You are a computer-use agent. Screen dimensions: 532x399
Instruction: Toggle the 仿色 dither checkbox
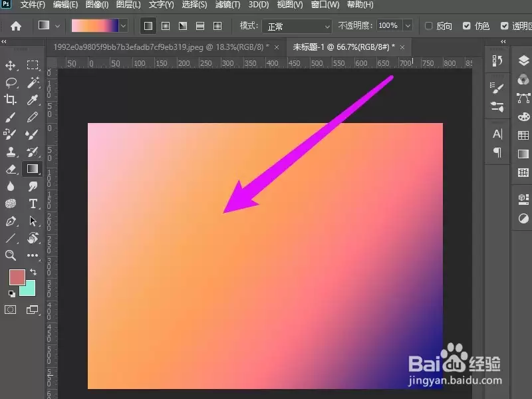[x=467, y=26]
